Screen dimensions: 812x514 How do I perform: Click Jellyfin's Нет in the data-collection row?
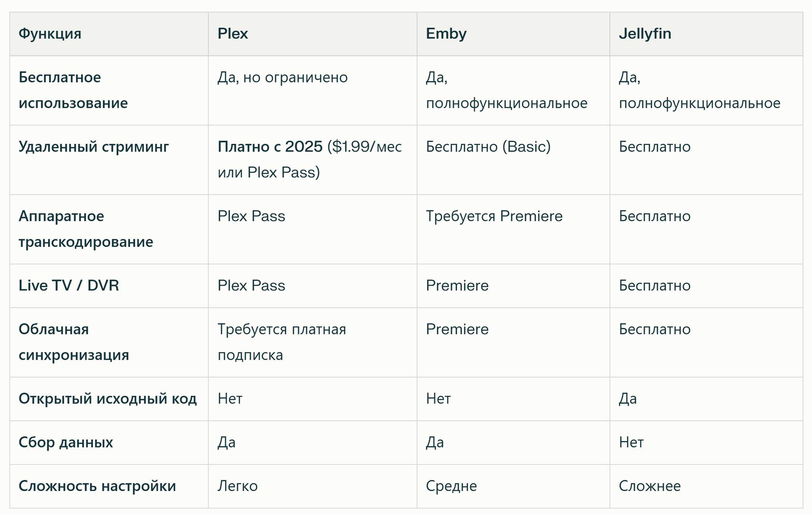click(x=631, y=442)
